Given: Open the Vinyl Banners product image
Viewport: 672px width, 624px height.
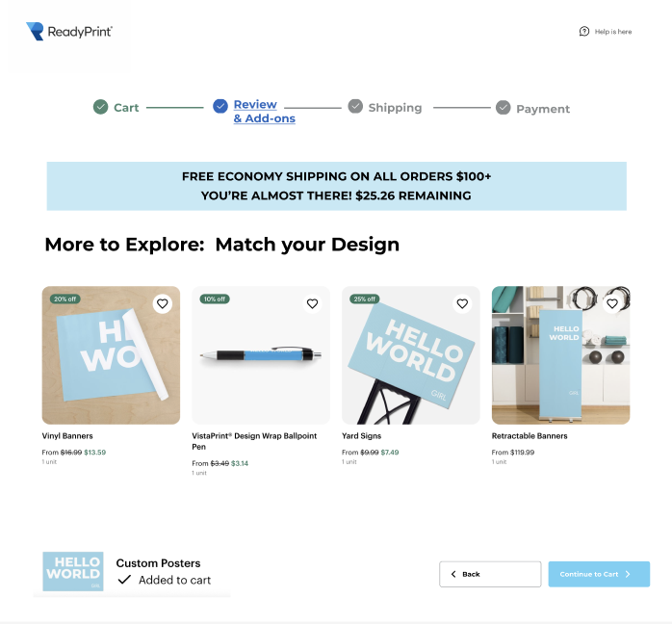Looking at the screenshot, I should [x=111, y=355].
